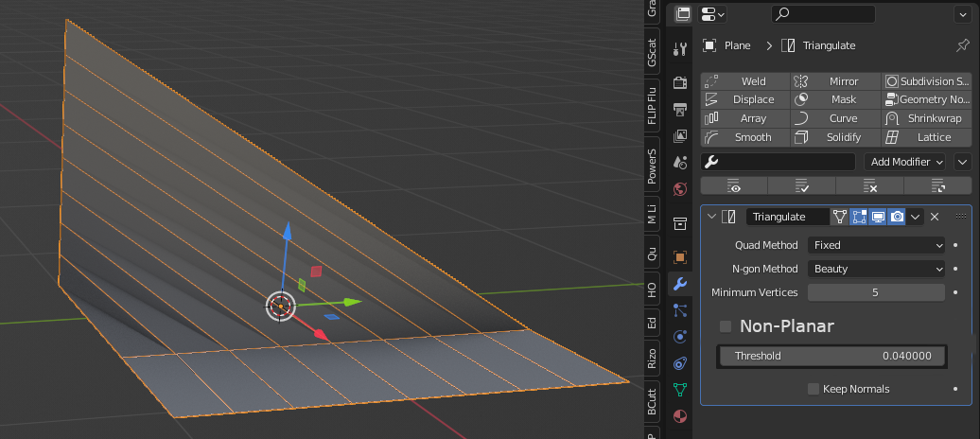This screenshot has height=439, width=980.
Task: Open the Scene properties icon
Action: [x=680, y=163]
